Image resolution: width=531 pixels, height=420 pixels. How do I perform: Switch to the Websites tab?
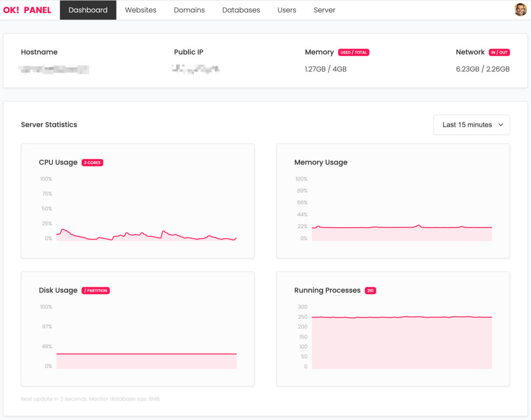pos(141,10)
